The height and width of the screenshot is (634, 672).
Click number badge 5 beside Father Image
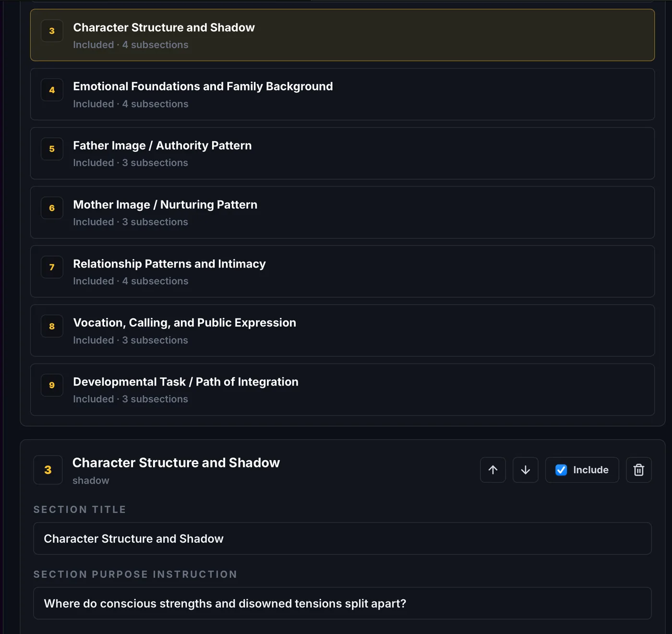[52, 149]
